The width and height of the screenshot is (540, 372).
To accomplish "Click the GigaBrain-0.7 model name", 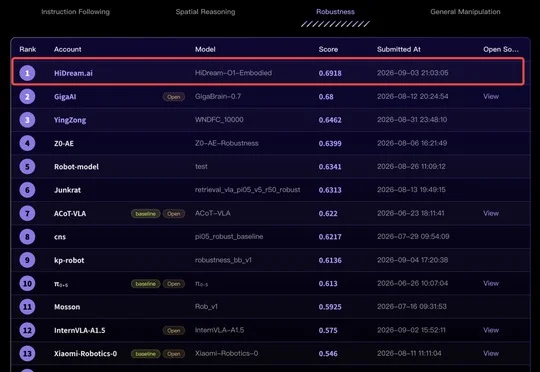I will click(218, 96).
